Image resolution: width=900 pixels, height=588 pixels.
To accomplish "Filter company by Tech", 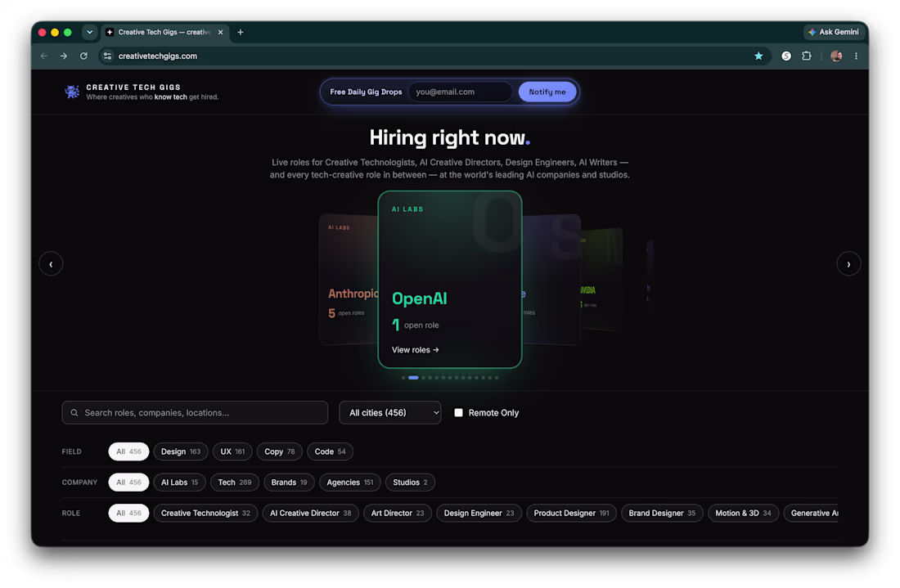I will click(235, 483).
